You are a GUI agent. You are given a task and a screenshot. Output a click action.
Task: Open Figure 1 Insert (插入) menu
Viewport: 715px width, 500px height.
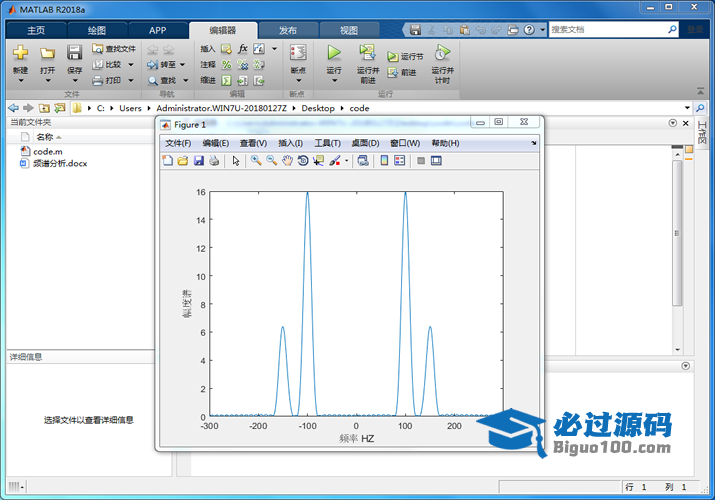pos(290,143)
